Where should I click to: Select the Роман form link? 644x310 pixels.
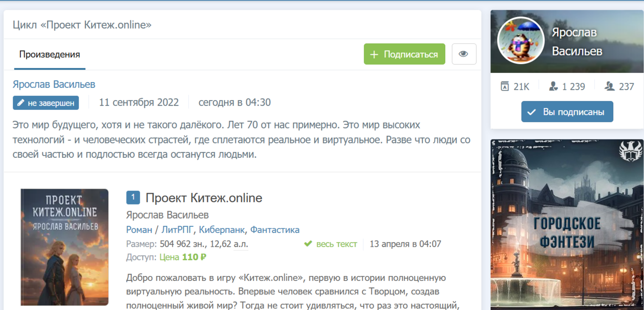(x=139, y=230)
